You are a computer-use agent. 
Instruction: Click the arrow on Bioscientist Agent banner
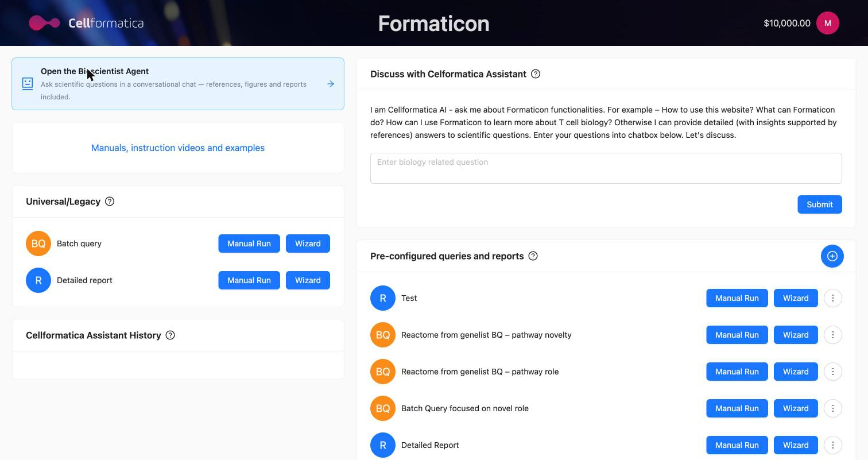tap(331, 84)
